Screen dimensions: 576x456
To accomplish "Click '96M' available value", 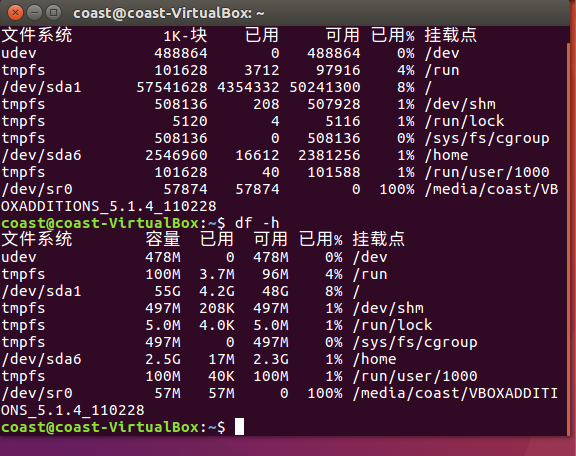I will pos(275,274).
